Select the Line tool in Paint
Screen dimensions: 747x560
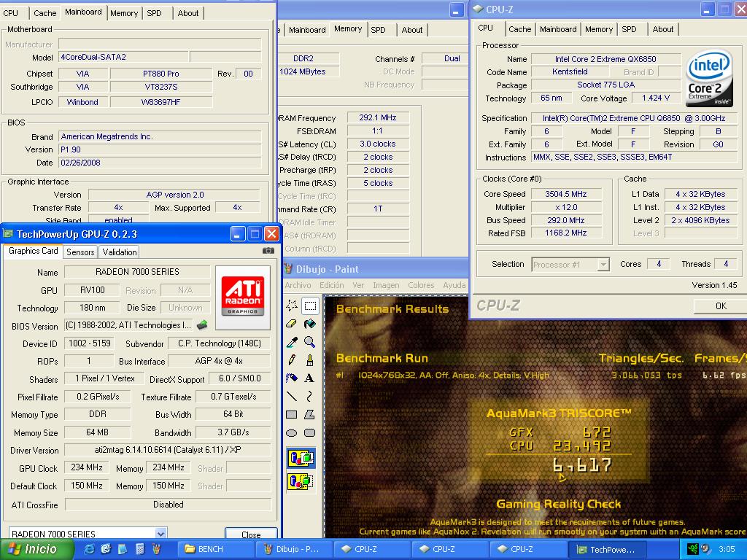[x=292, y=396]
